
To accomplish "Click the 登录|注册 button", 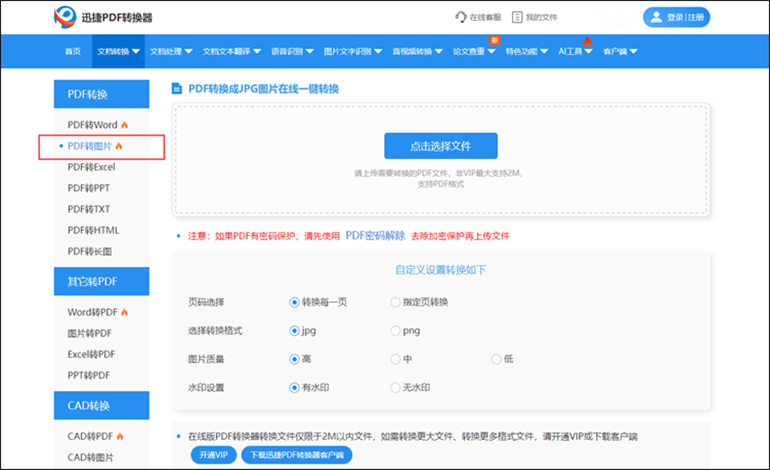I will tap(676, 17).
